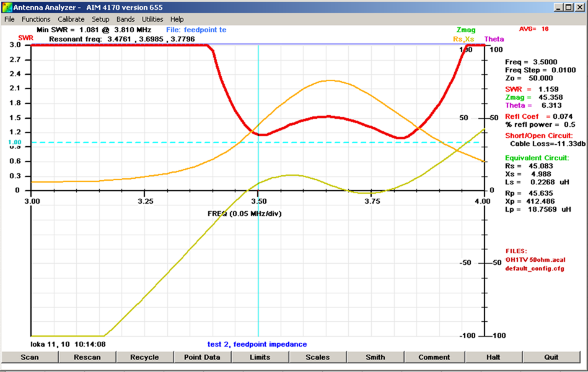The height and width of the screenshot is (372, 588).
Task: Click the Quit button
Action: (551, 357)
